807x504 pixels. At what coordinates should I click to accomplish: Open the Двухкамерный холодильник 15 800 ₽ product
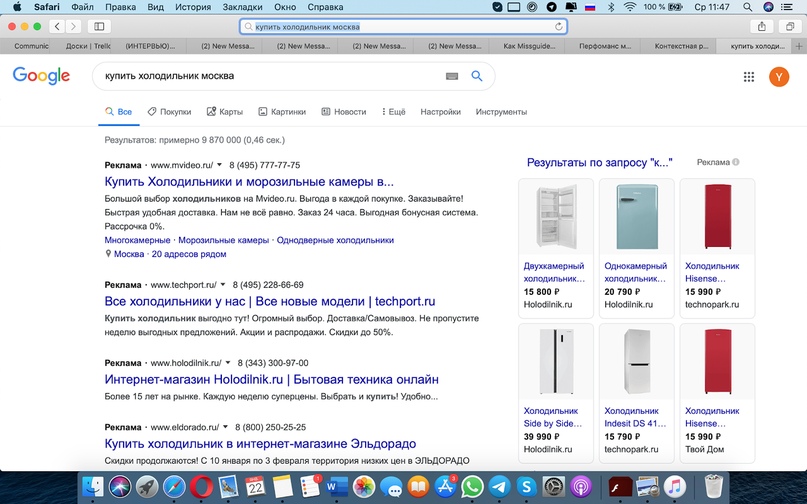click(x=556, y=248)
